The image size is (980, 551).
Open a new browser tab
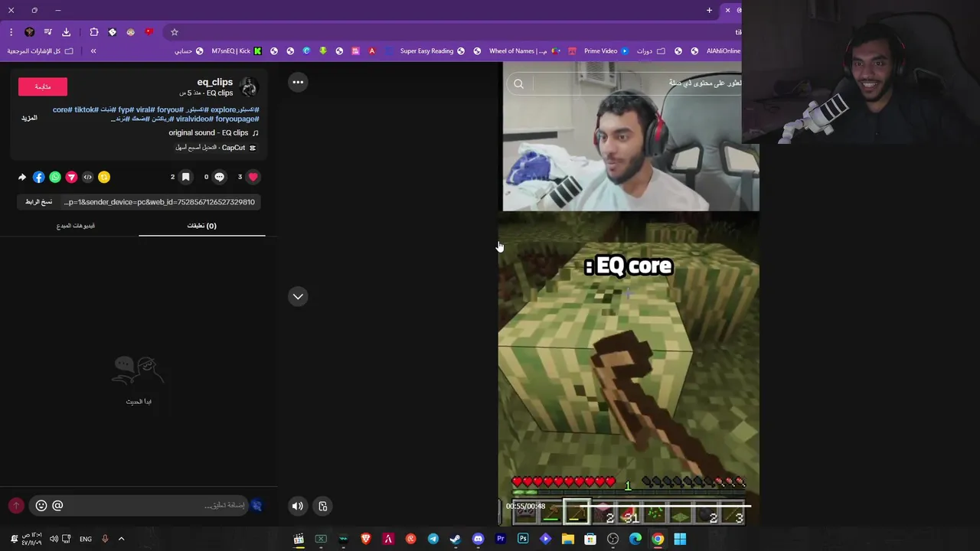pyautogui.click(x=709, y=11)
